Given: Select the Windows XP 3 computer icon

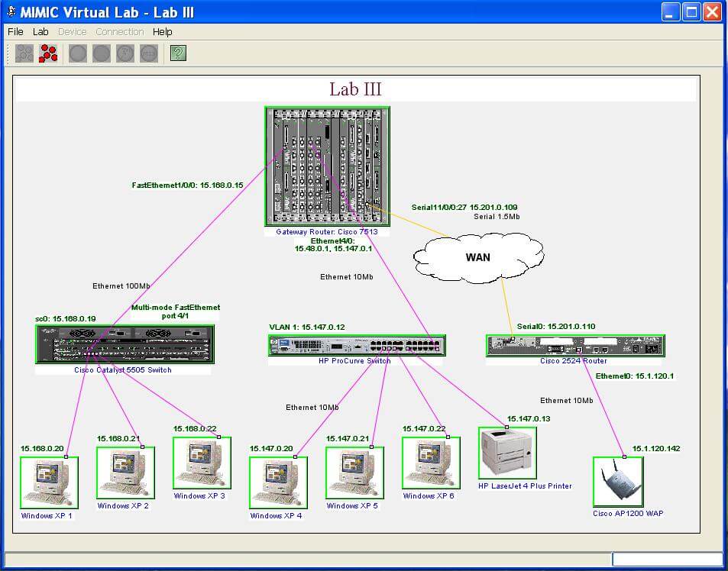Looking at the screenshot, I should click(x=202, y=463).
